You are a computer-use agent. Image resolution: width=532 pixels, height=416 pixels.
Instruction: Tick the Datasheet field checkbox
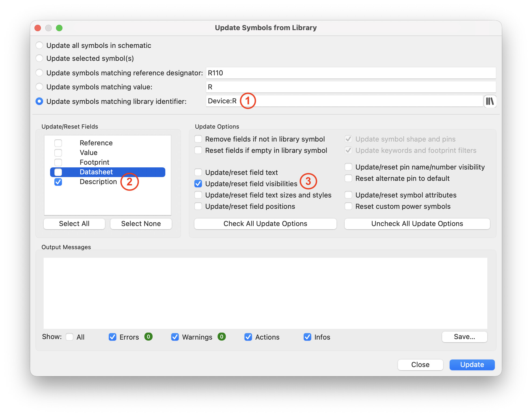[x=58, y=172]
